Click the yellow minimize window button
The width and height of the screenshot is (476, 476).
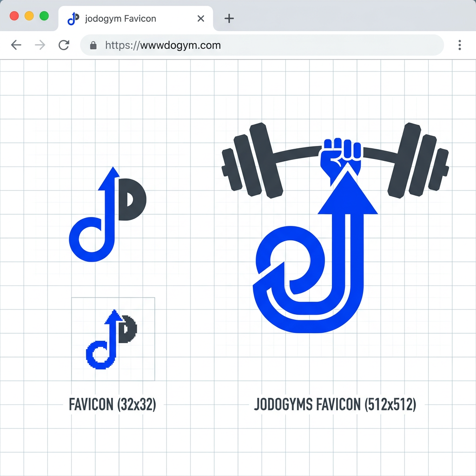click(29, 16)
